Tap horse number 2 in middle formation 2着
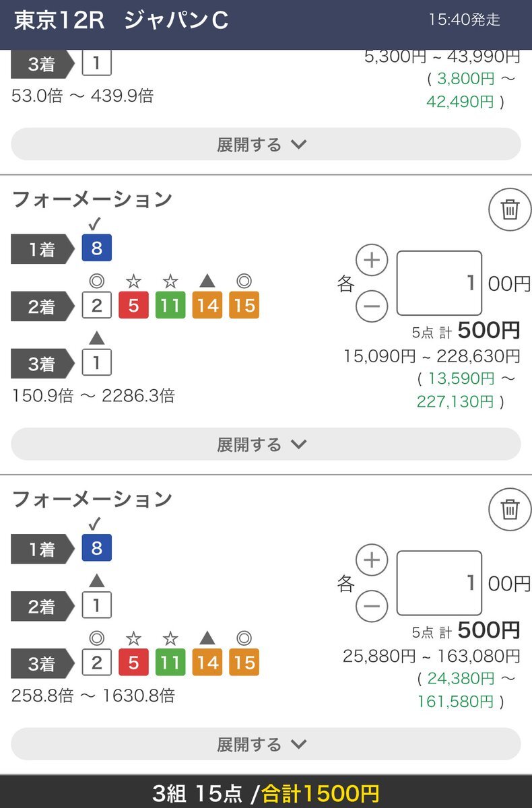532x808 pixels. click(x=96, y=306)
